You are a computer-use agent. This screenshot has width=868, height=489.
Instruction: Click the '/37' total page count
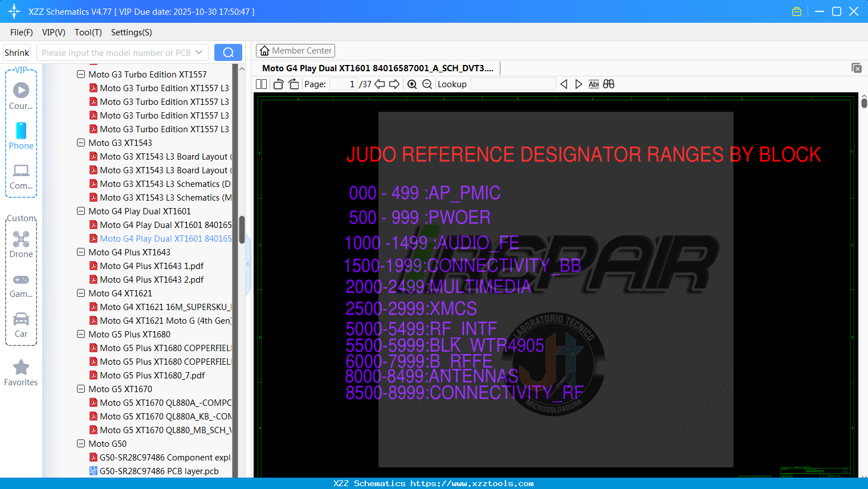(365, 84)
